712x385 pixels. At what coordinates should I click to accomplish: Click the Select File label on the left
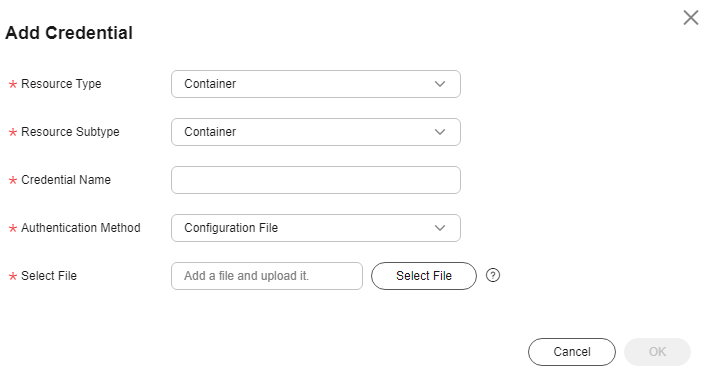pyautogui.click(x=49, y=276)
